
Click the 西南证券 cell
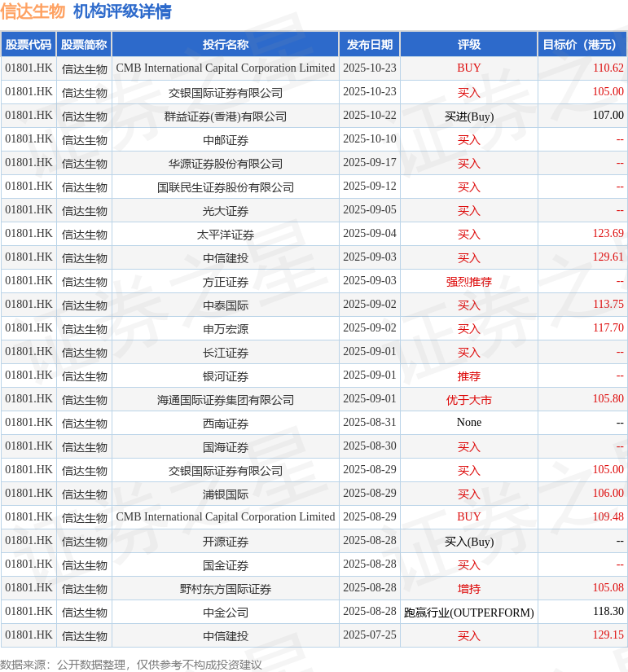coord(226,423)
